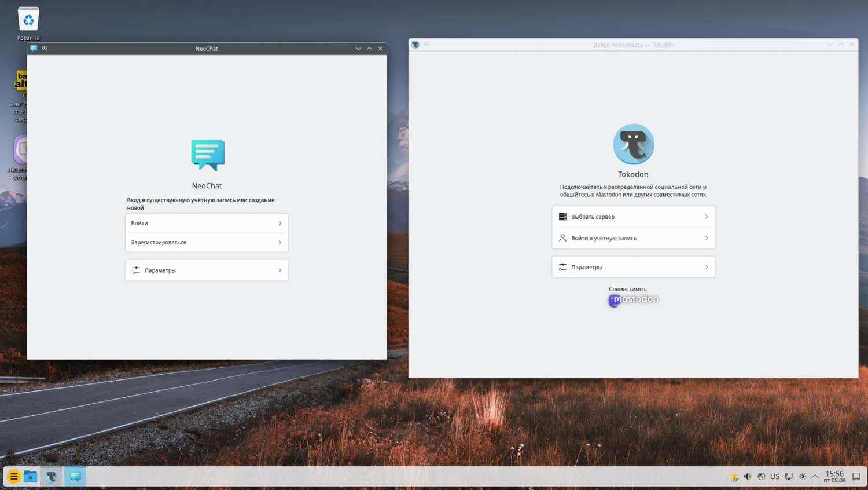Select Войти в учётную запись in Tokodon

coord(634,238)
